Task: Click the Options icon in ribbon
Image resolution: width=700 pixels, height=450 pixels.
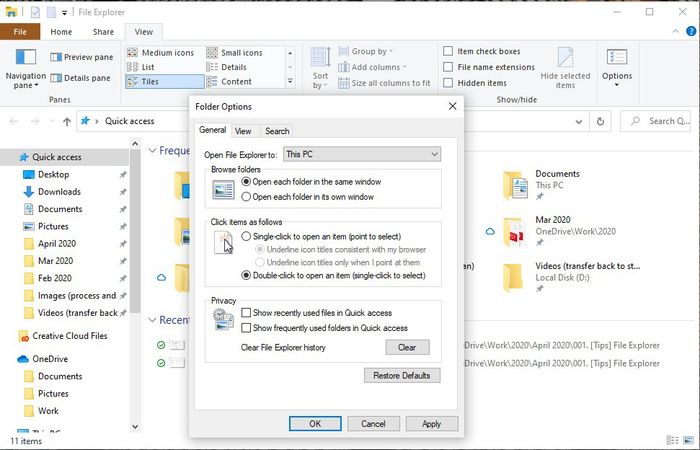Action: pyautogui.click(x=616, y=58)
